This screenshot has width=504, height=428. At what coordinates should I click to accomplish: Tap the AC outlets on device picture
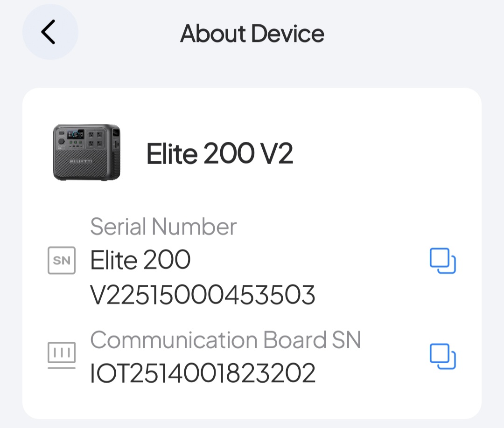click(x=96, y=139)
